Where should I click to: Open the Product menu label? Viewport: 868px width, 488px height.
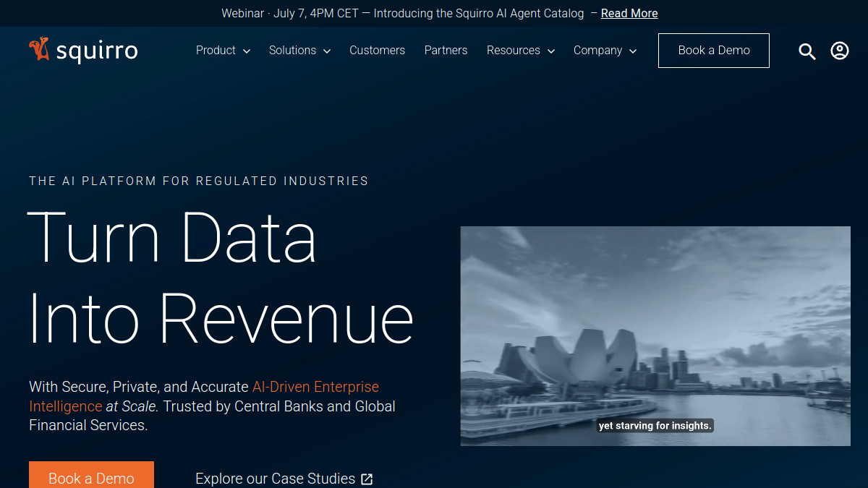pyautogui.click(x=216, y=51)
